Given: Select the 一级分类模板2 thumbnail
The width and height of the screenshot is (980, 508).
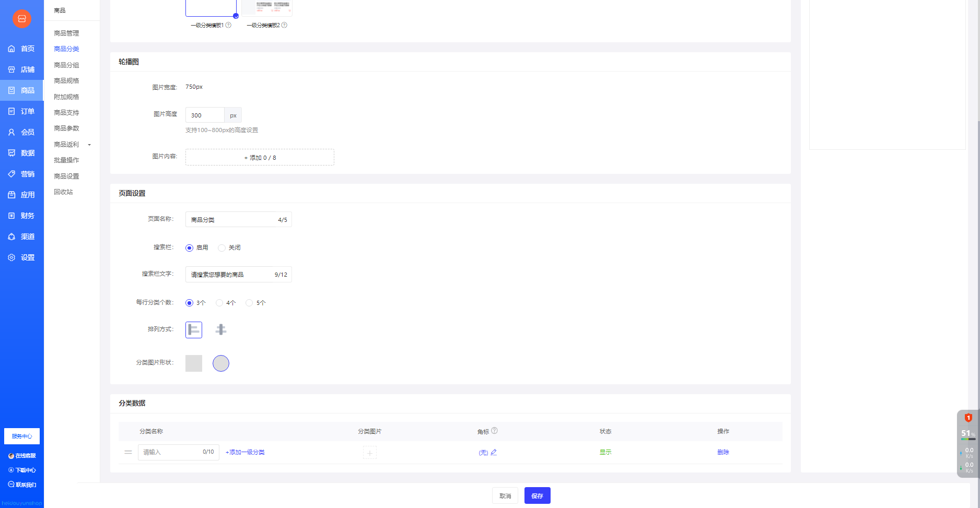Looking at the screenshot, I should [x=267, y=8].
